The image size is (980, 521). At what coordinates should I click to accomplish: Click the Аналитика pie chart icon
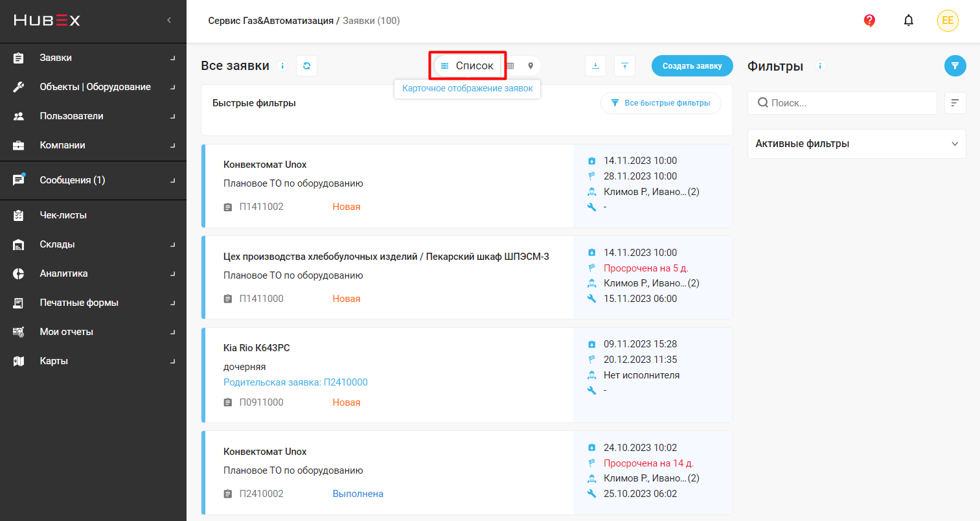click(x=19, y=273)
